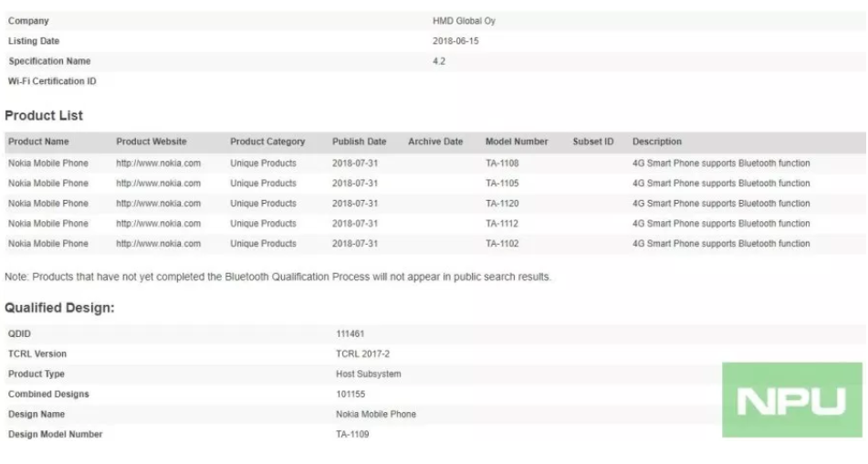Open nokia.com link in TA-1108 row
The image size is (868, 464).
coord(158,163)
